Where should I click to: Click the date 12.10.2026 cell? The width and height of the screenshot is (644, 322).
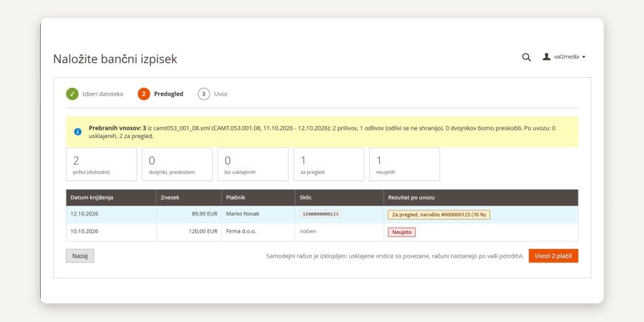111,215
